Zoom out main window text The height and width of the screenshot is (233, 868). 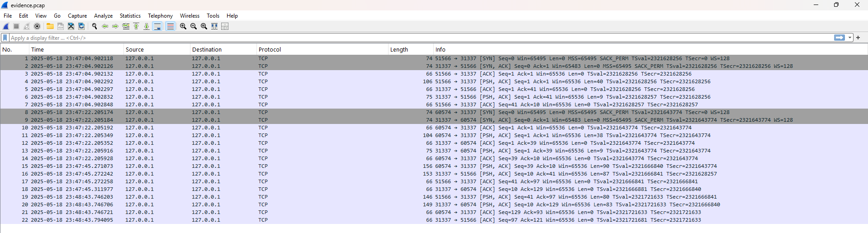click(x=194, y=26)
